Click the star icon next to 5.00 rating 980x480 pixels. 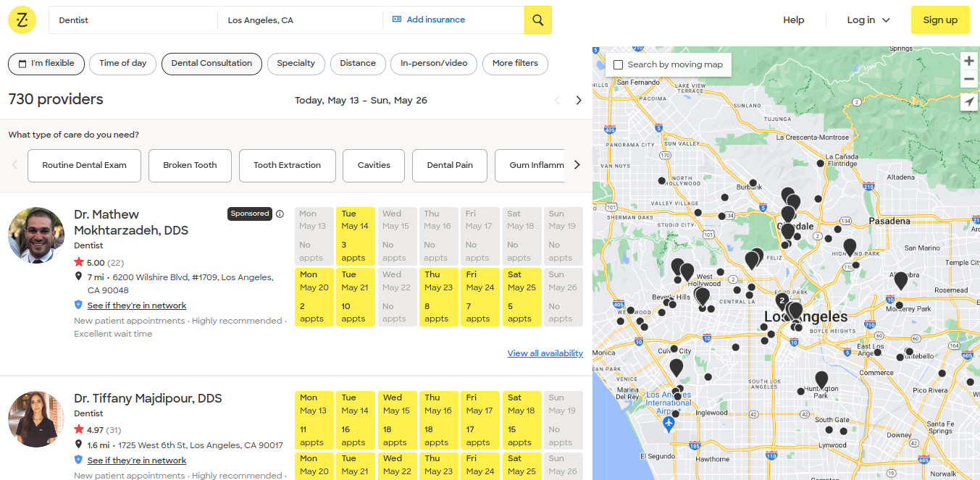[x=80, y=262]
